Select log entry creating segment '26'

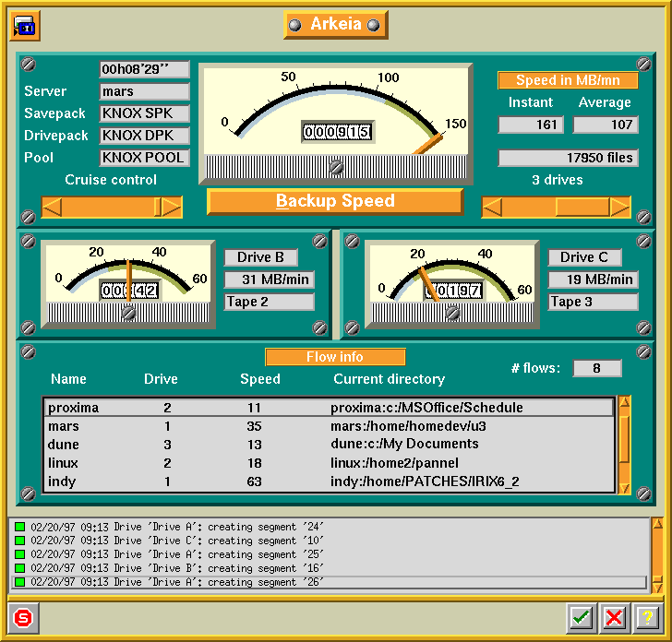pos(330,582)
